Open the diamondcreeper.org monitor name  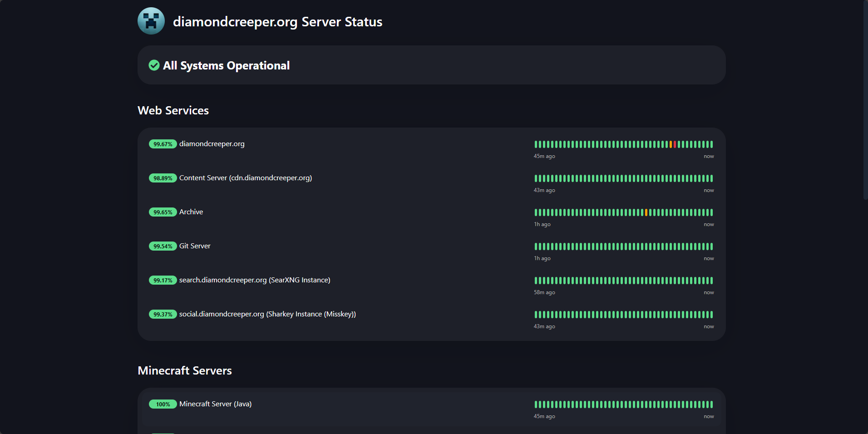(x=212, y=144)
